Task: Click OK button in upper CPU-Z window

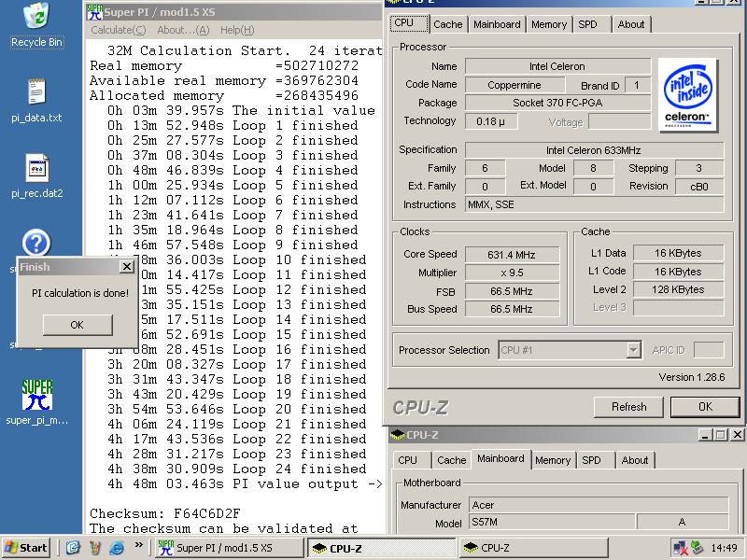Action: pyautogui.click(x=705, y=407)
